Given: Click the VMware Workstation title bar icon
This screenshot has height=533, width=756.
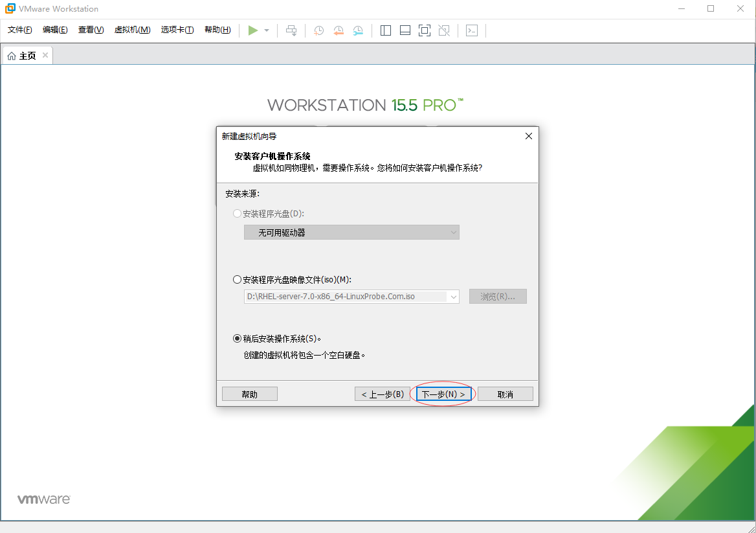Looking at the screenshot, I should [x=10, y=8].
